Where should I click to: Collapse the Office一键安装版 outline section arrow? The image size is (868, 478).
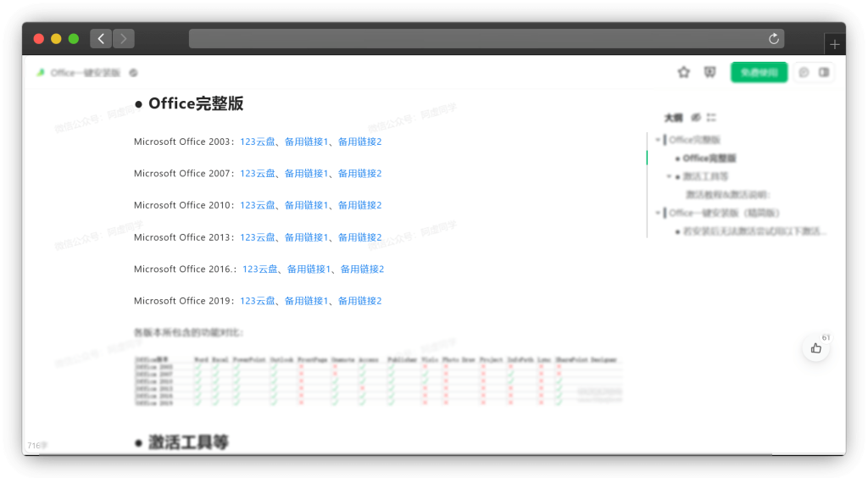click(658, 213)
